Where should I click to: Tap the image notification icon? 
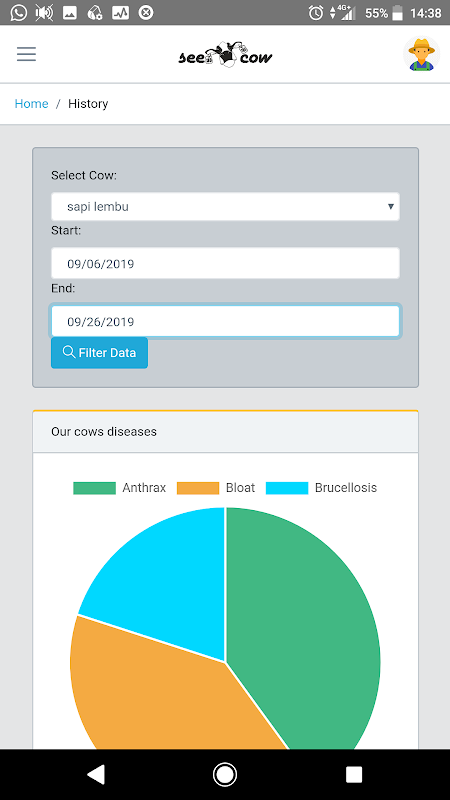70,13
